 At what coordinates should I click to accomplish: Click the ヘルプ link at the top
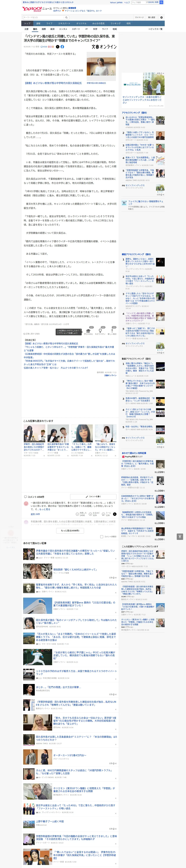[127, 2]
